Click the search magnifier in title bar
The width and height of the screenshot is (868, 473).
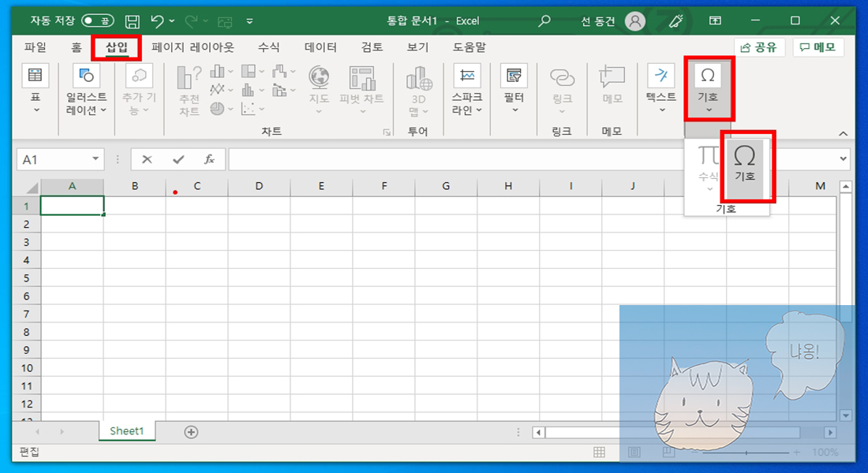pos(544,21)
